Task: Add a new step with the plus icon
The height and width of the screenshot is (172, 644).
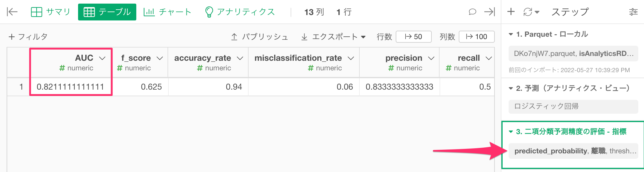Action: point(511,12)
